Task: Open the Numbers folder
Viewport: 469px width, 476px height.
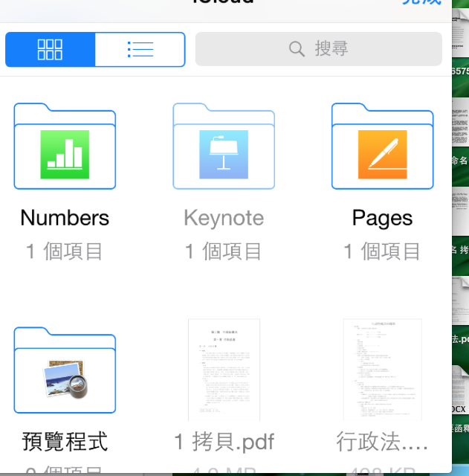Action: (x=65, y=146)
